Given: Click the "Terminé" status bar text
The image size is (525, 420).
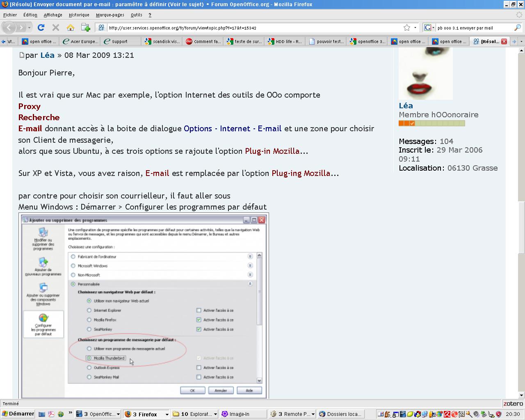Looking at the screenshot, I should pos(11,404).
